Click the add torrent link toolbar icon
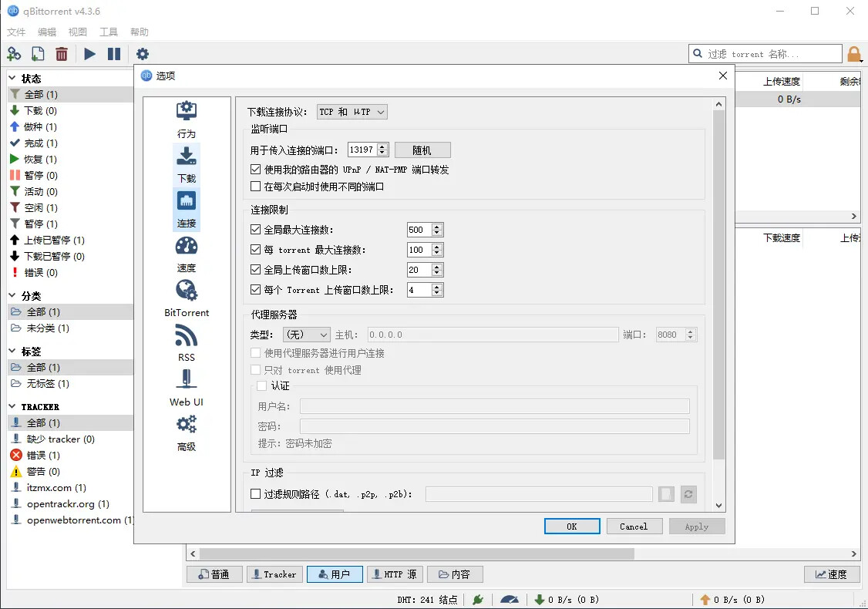The image size is (868, 609). [14, 54]
